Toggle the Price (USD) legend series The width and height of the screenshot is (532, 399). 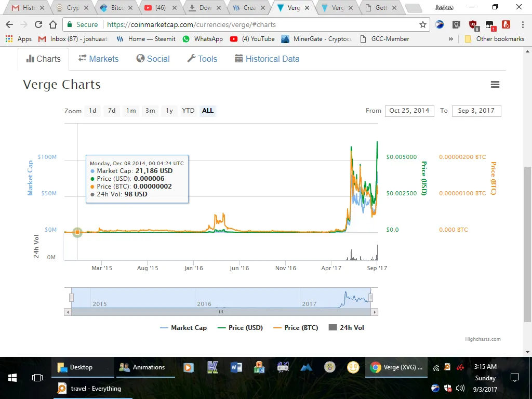pyautogui.click(x=240, y=328)
